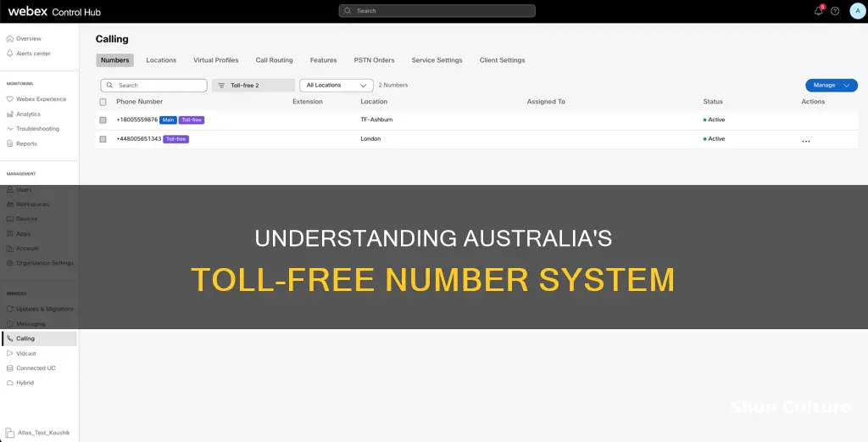Image resolution: width=868 pixels, height=442 pixels.
Task: Switch to the PSTN Orders tab
Action: 374,60
